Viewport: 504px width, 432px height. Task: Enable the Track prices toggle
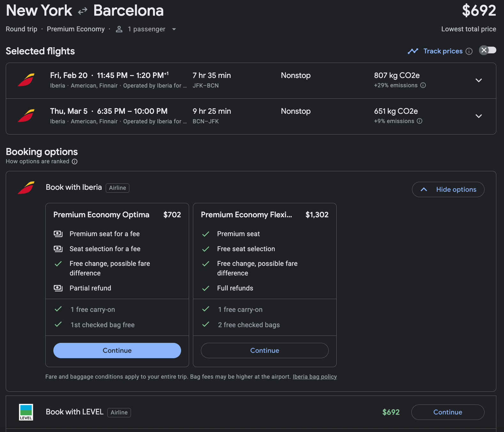(x=487, y=50)
